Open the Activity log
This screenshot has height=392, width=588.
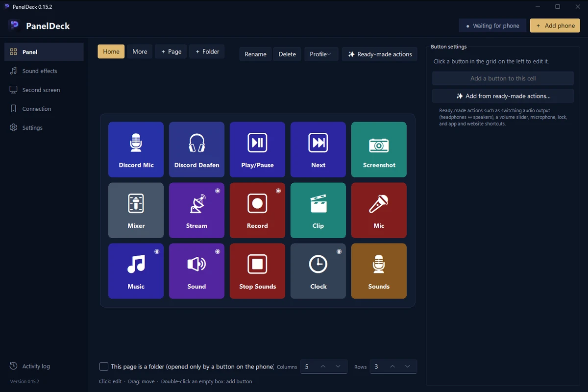point(44,367)
